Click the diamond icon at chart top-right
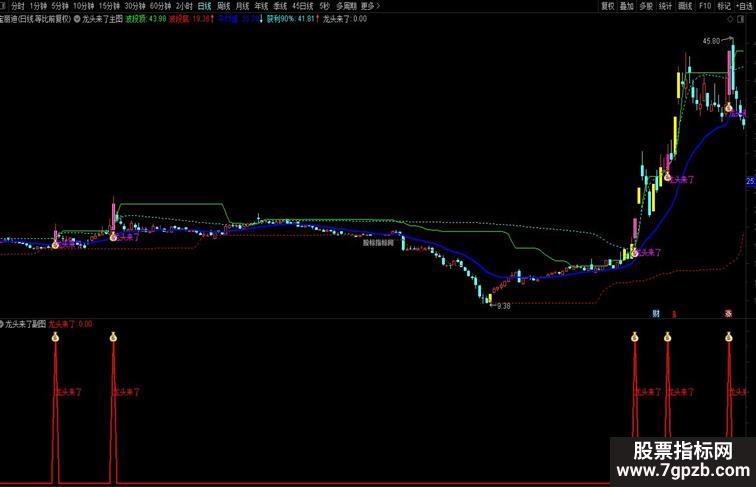This screenshot has width=756, height=487. click(x=730, y=19)
